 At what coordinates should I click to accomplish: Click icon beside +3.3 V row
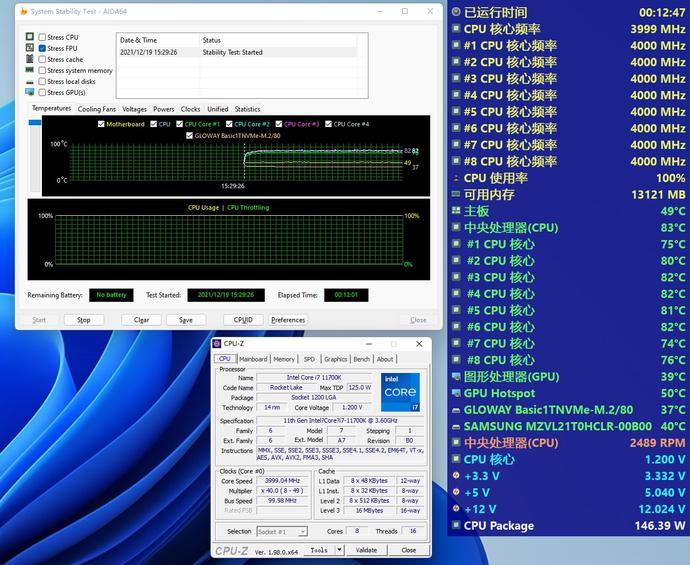point(456,476)
